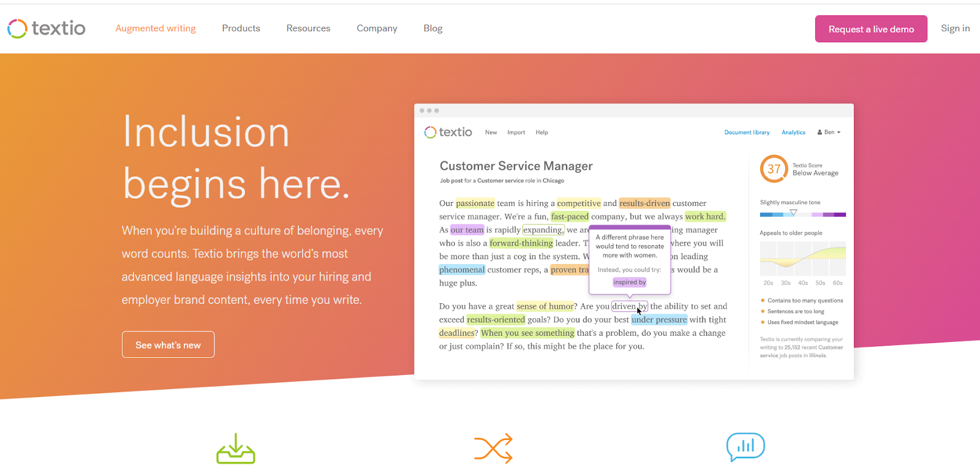Click the orange shuffle arrows icon
The width and height of the screenshot is (980, 473).
click(x=493, y=448)
